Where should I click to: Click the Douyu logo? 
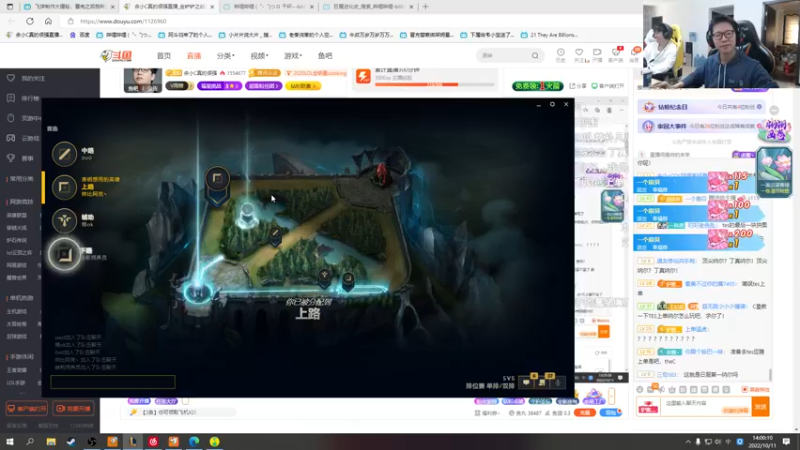coord(117,56)
